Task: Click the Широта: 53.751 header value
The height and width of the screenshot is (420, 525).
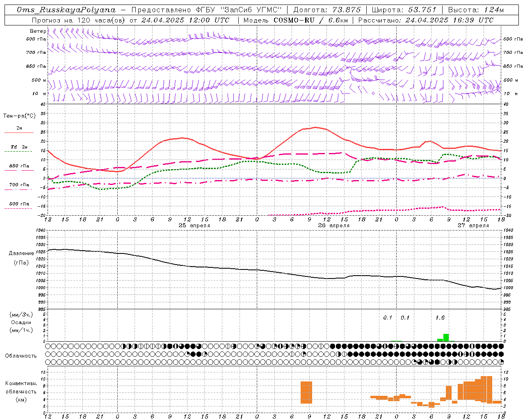Action: (x=404, y=10)
